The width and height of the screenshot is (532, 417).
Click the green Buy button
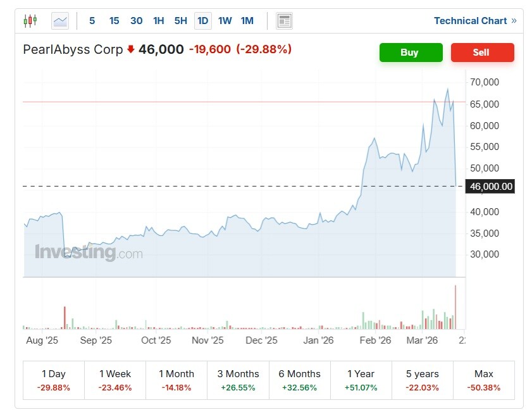coord(411,53)
